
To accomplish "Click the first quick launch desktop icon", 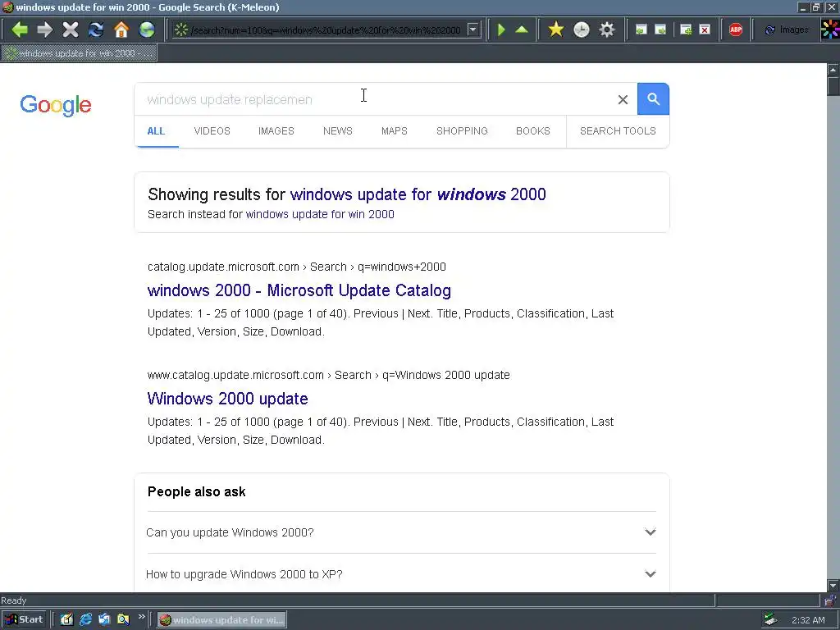I will [66, 620].
